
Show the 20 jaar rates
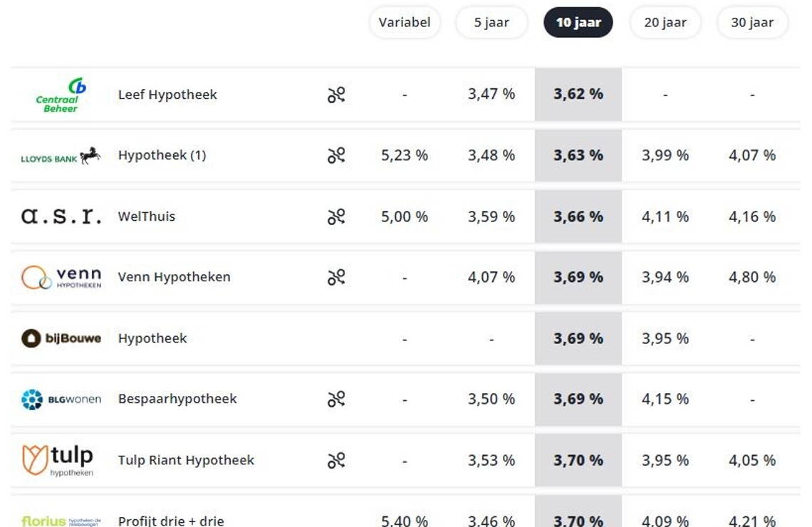click(665, 23)
